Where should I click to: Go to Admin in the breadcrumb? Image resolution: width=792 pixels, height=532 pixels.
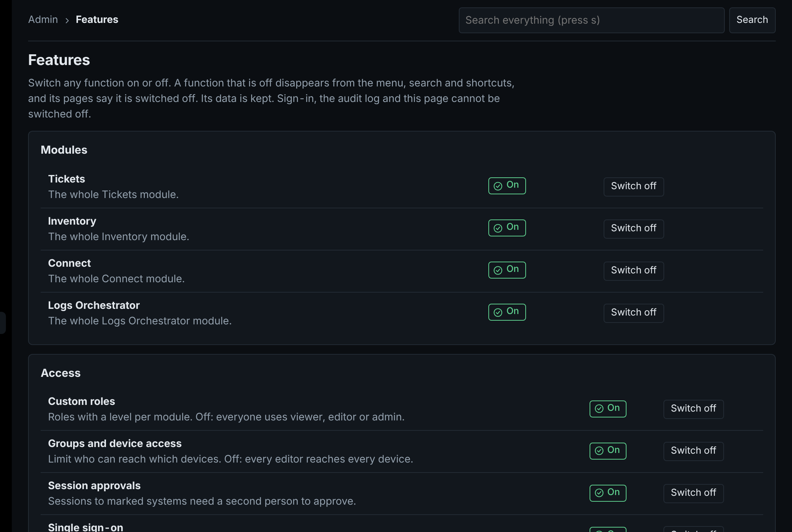coord(43,20)
